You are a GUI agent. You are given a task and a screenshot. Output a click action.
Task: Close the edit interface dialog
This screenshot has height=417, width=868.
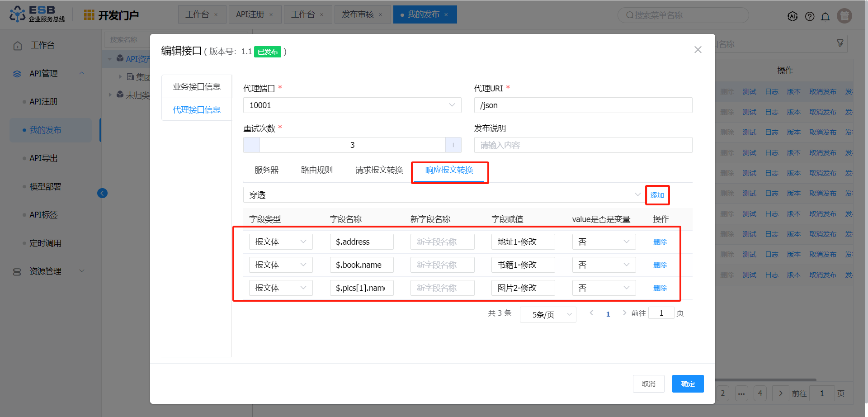point(698,50)
